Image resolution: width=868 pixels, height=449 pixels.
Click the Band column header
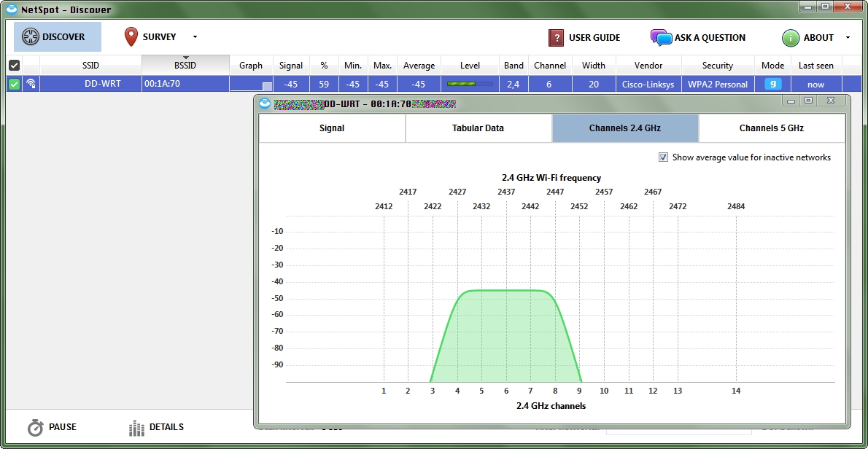point(514,66)
